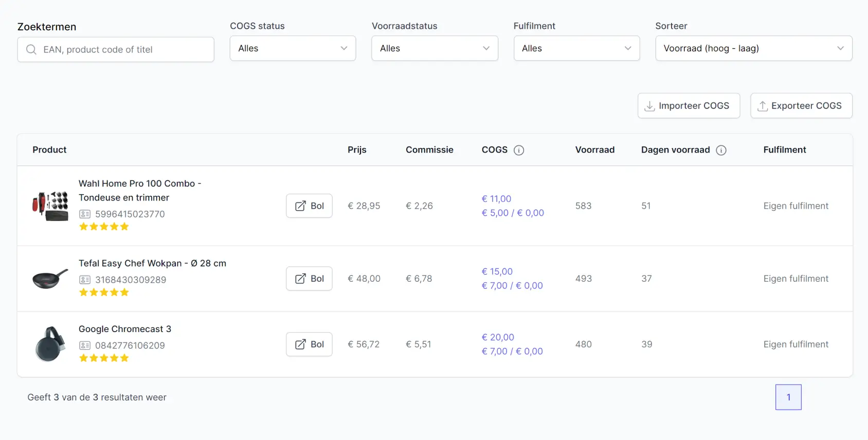The height and width of the screenshot is (440, 868).
Task: Click the title Google Chromecast 3
Action: tap(125, 329)
